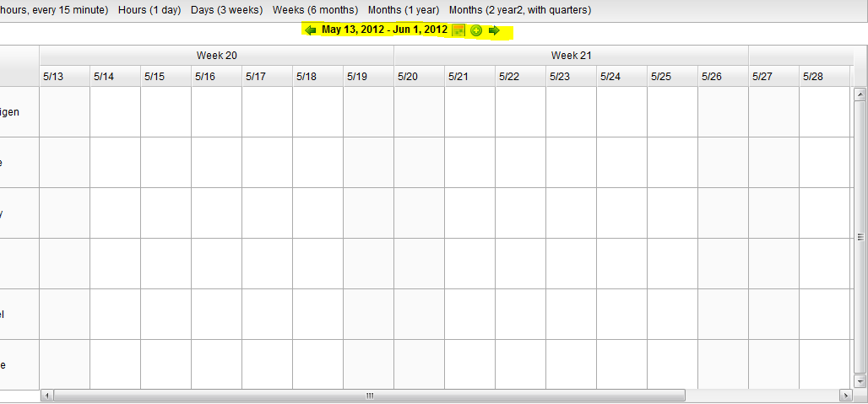The image size is (868, 404).
Task: Click the vertical scrollbar thumb
Action: pos(860,236)
